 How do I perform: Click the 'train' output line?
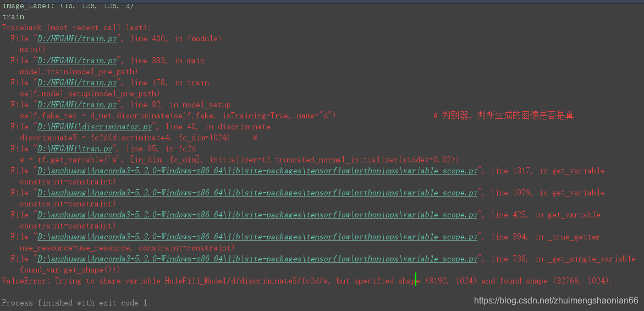pyautogui.click(x=13, y=17)
